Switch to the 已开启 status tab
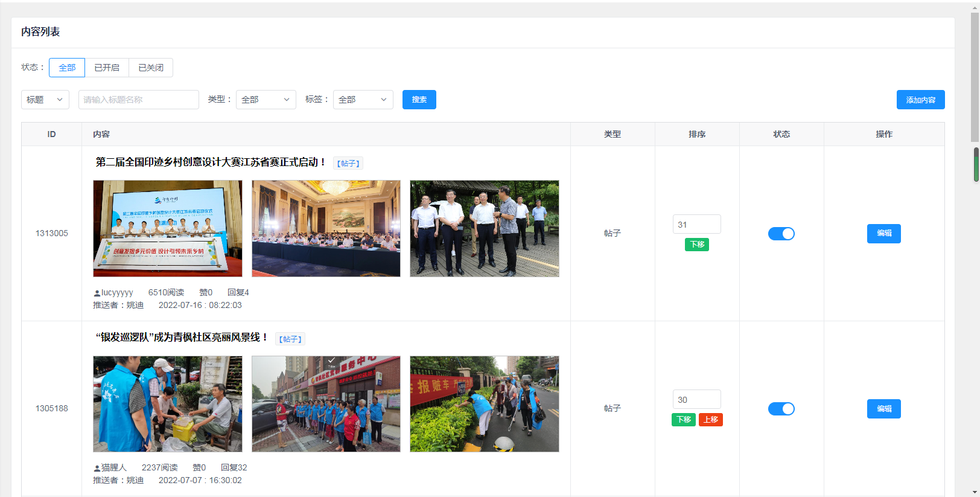Image resolution: width=980 pixels, height=497 pixels. pyautogui.click(x=107, y=68)
